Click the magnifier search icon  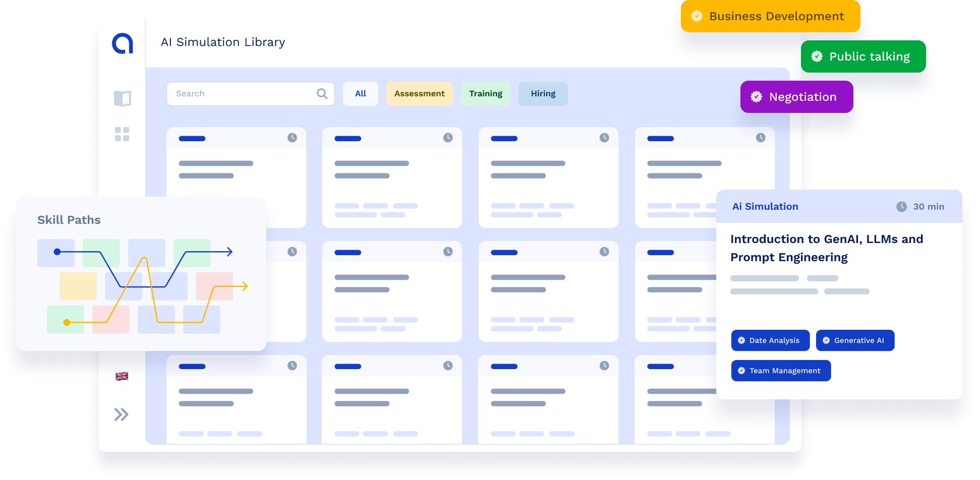tap(322, 94)
